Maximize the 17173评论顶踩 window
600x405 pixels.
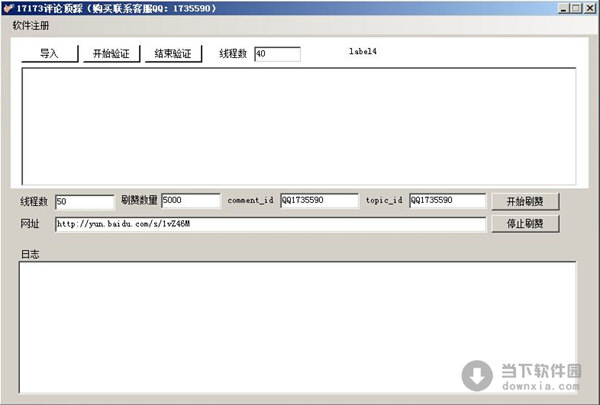[x=576, y=8]
